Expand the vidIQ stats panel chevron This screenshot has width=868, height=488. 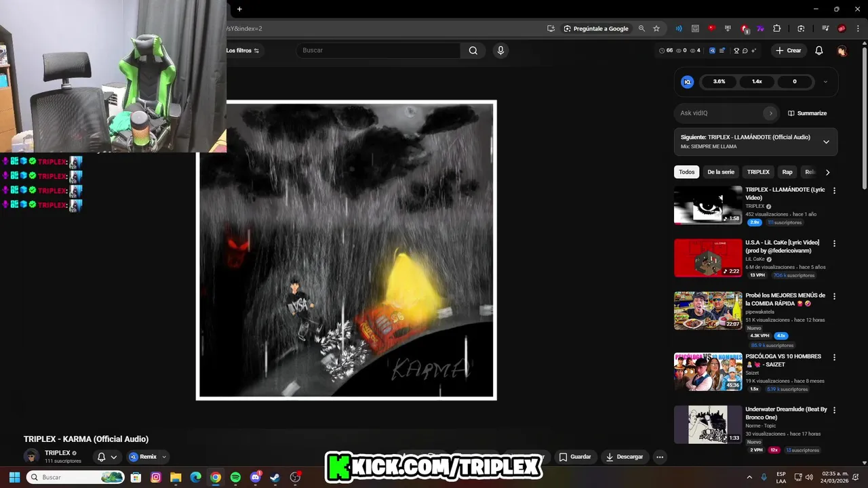coord(825,81)
